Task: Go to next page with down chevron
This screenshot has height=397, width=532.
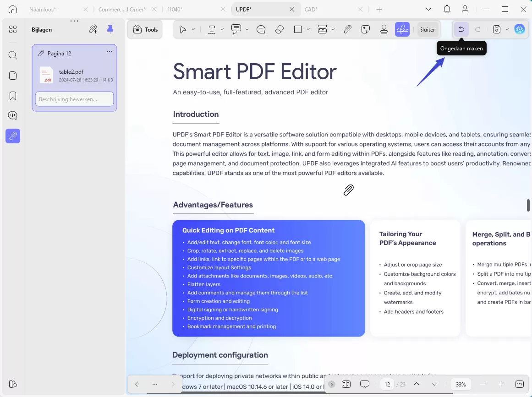Action: pyautogui.click(x=435, y=384)
